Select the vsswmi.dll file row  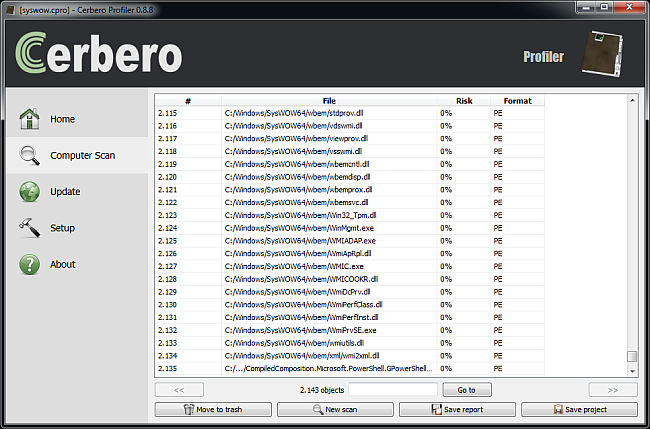(x=350, y=151)
